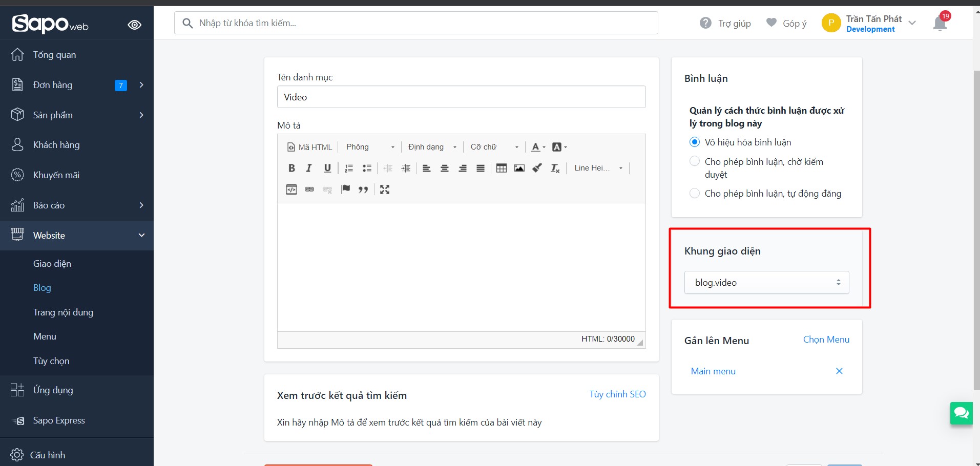Open the Line Height dropdown
The height and width of the screenshot is (466, 980).
(x=598, y=168)
